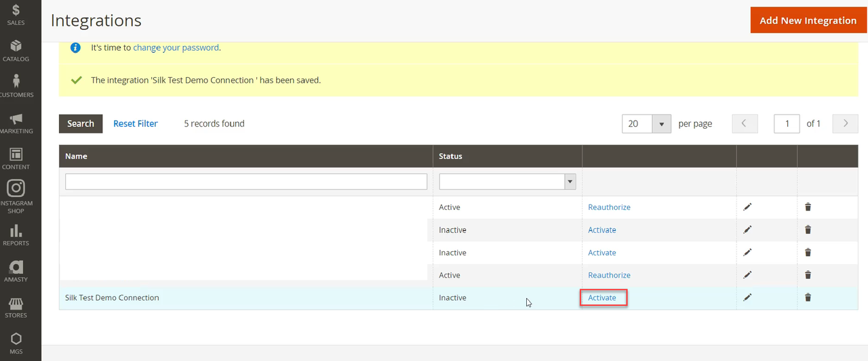This screenshot has width=868, height=361.
Task: Expand the Status filter dropdown
Action: (507, 182)
